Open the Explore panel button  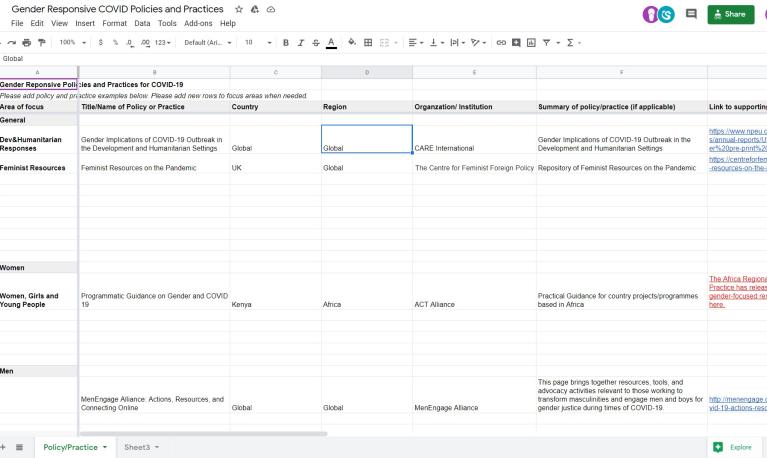(733, 447)
